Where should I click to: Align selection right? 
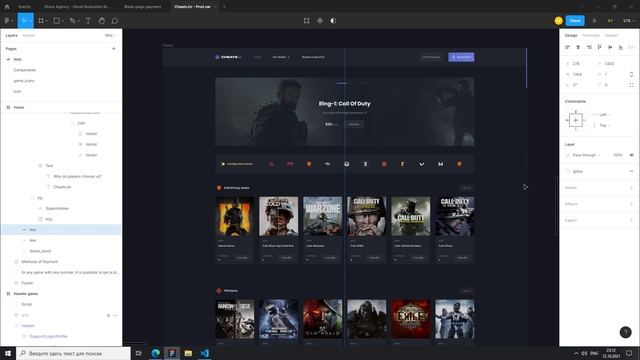589,47
